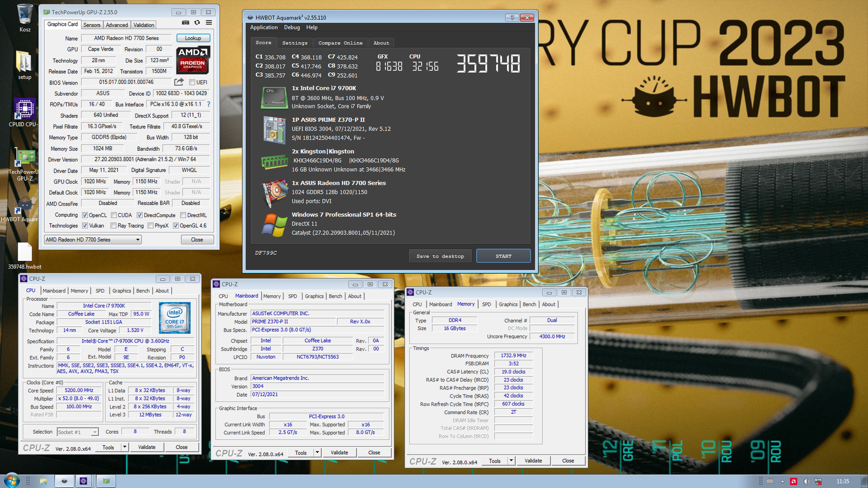Click the share BIOS arrow icon in GPU-Z
The width and height of the screenshot is (868, 488).
point(179,82)
